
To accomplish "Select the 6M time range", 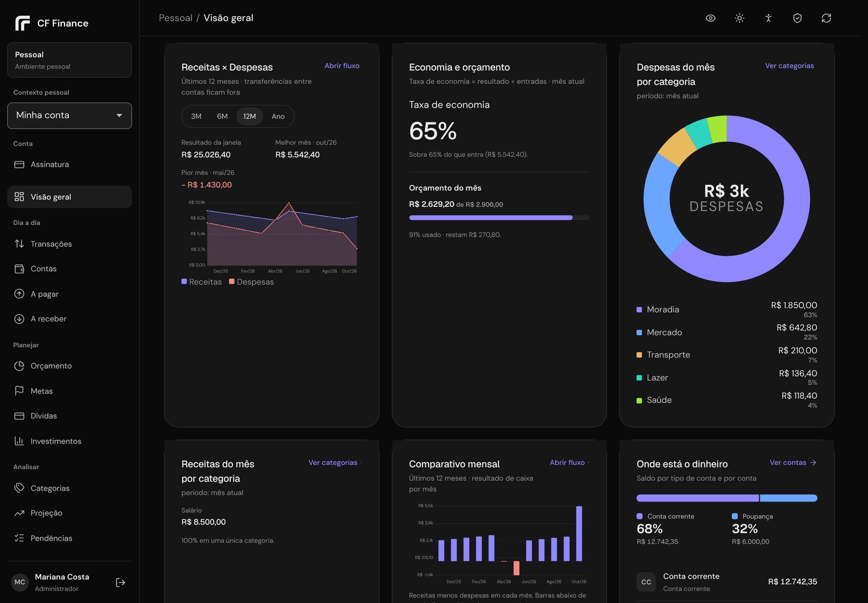I will click(222, 116).
